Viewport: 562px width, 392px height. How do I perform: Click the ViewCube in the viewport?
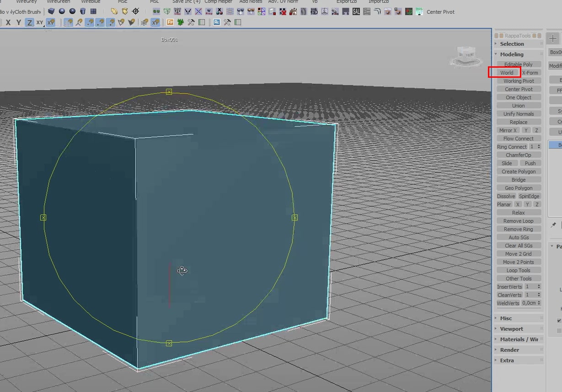[466, 56]
